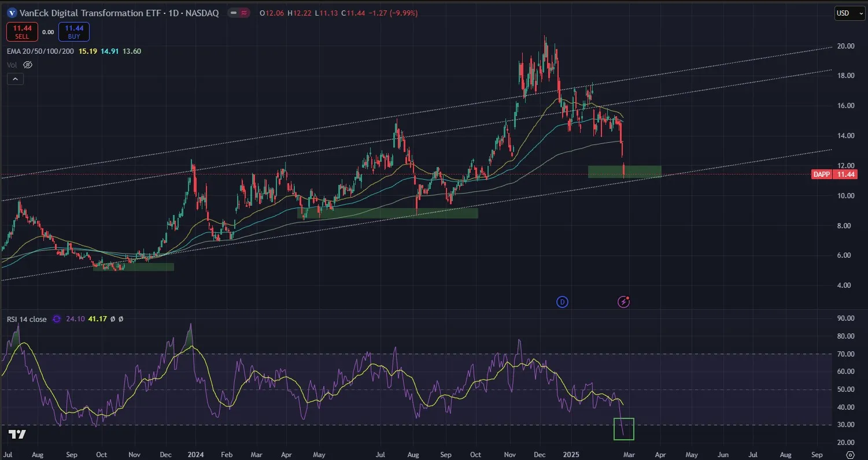Click the BUY 11.44 button

73,32
